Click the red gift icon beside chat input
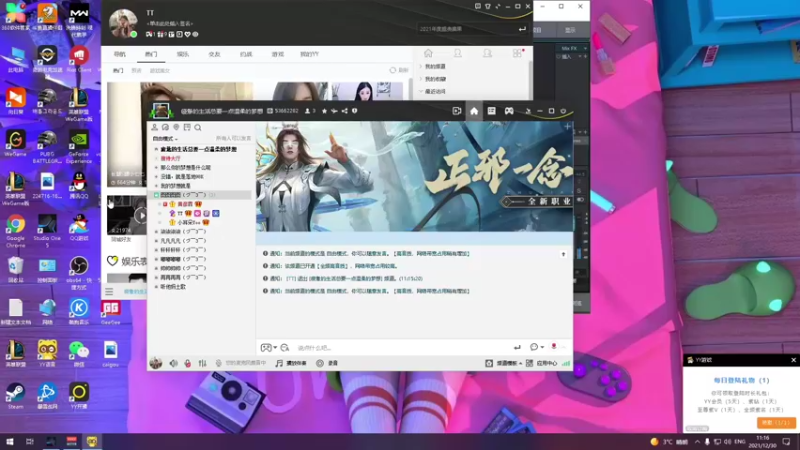Image resolution: width=800 pixels, height=450 pixels. 554,346
